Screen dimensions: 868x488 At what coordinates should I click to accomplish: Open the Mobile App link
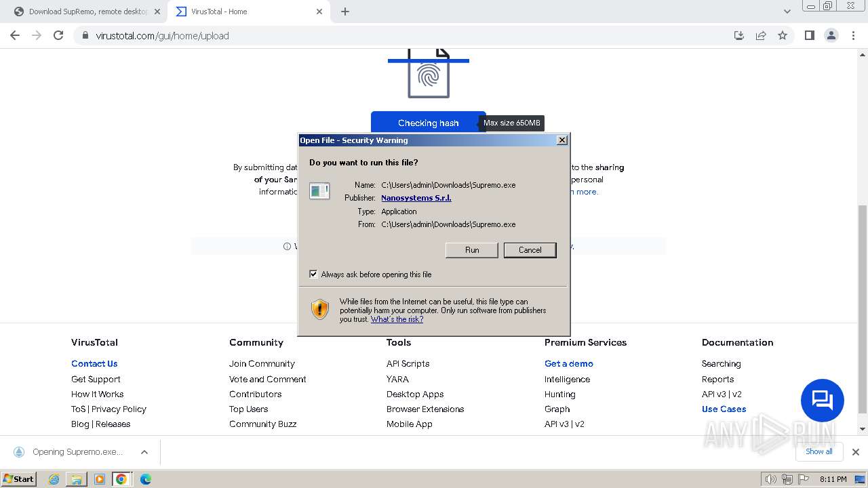pos(410,424)
